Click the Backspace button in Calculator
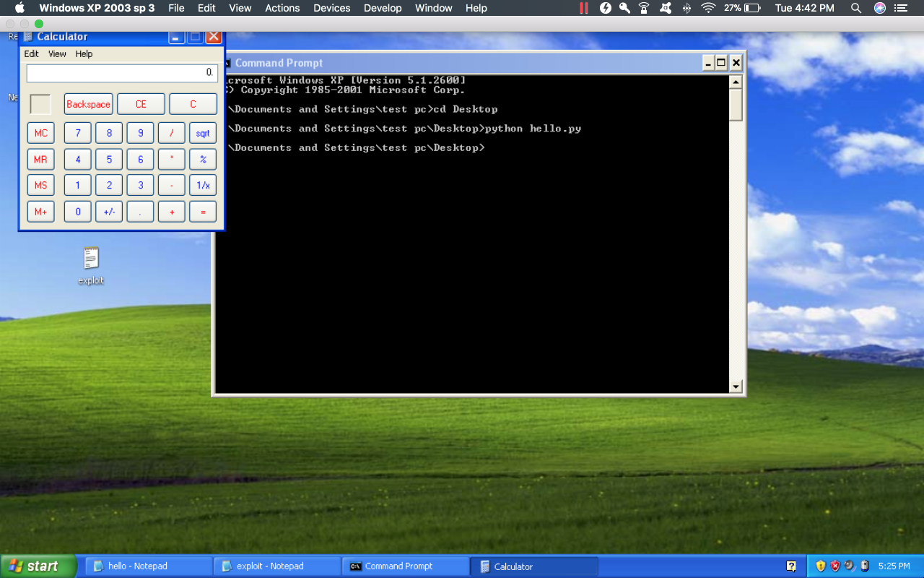This screenshot has height=578, width=924. coord(89,104)
